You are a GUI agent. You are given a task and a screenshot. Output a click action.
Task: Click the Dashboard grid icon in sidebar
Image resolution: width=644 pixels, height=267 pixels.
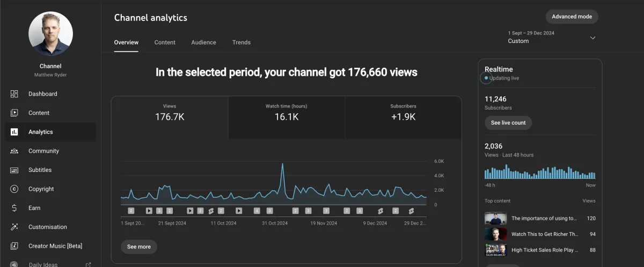14,94
